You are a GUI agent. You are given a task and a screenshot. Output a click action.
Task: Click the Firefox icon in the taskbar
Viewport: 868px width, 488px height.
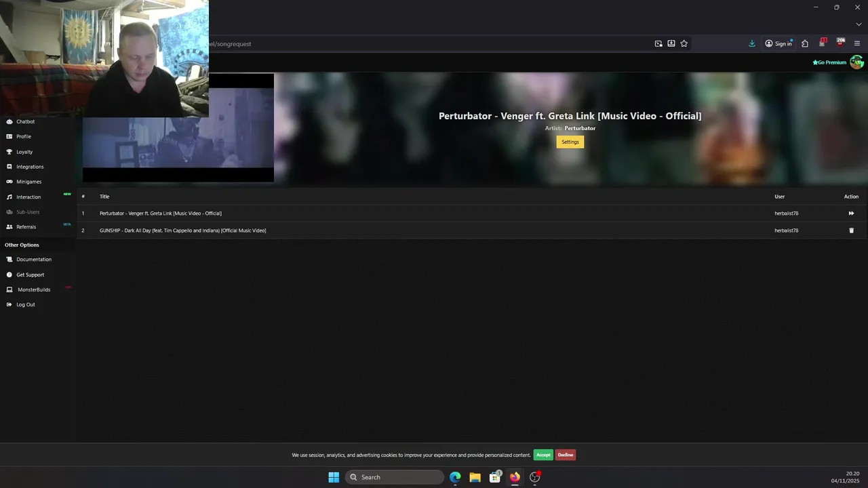(x=515, y=477)
